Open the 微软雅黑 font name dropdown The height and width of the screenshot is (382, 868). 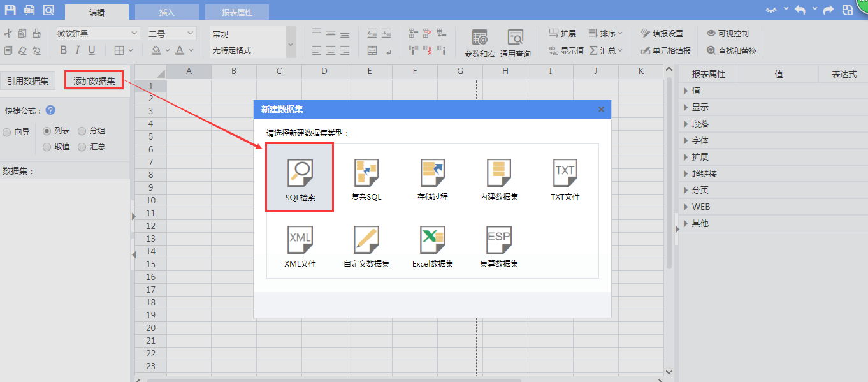pyautogui.click(x=98, y=33)
